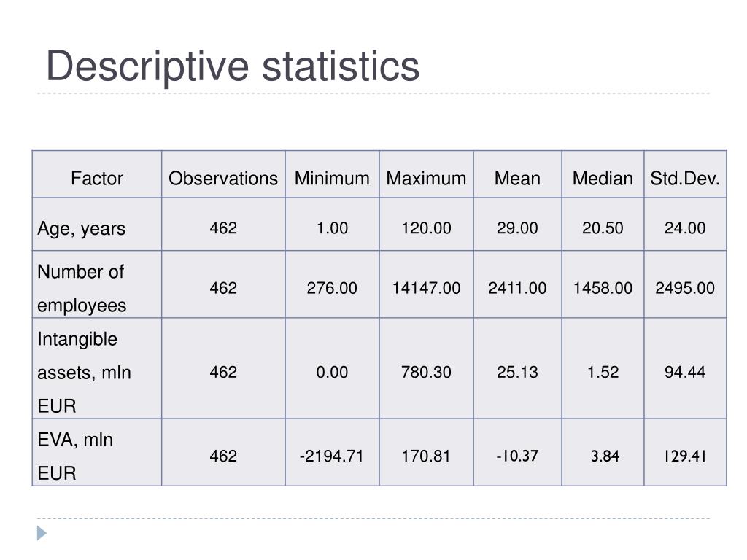Viewport: 747px width, 560px height.
Task: Click the 94.44 intangible assets Std.Dev. cell
Action: click(x=685, y=372)
